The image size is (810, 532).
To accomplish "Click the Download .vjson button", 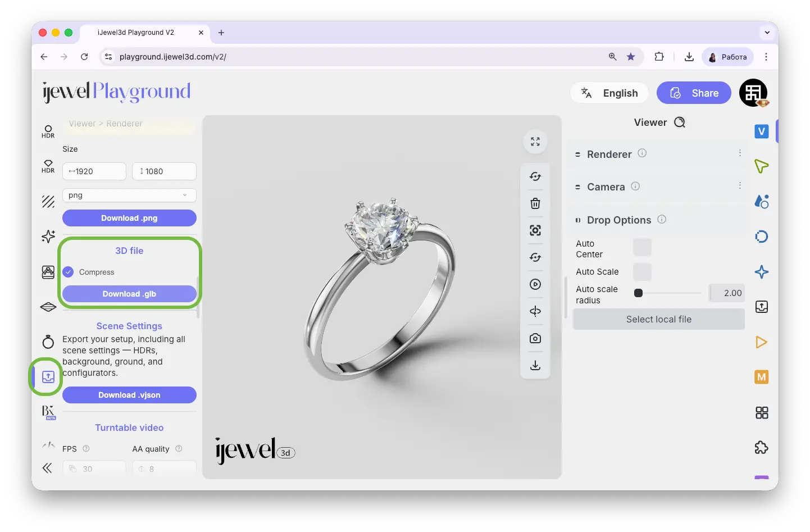I will point(129,395).
